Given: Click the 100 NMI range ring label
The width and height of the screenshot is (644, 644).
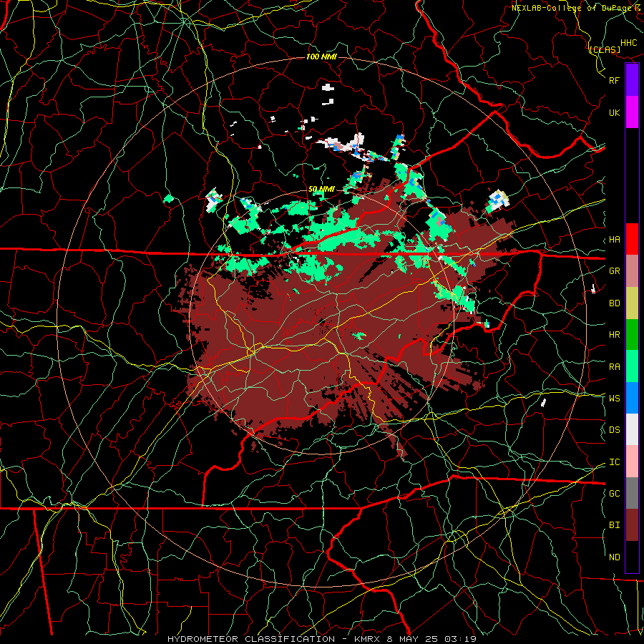Looking at the screenshot, I should coord(321,57).
